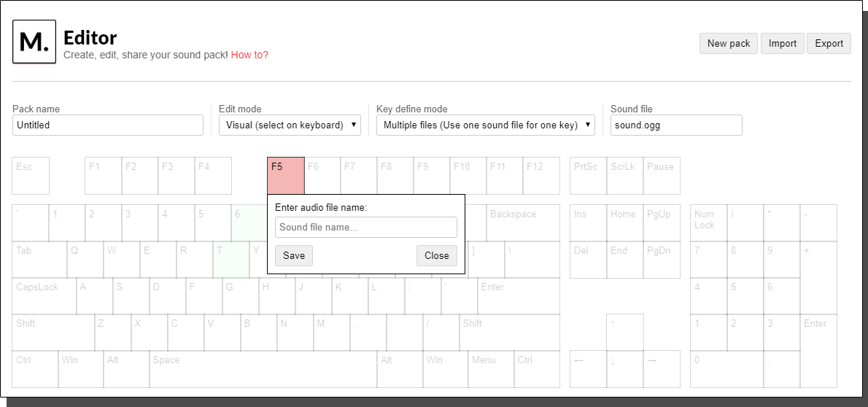Select the Esc key on keyboard
Screen dimensions: 868x407
(x=31, y=175)
